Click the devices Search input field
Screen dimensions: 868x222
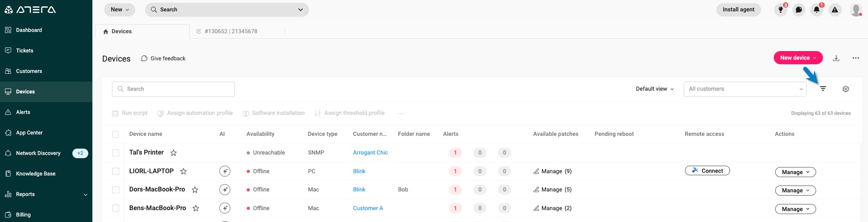173,89
